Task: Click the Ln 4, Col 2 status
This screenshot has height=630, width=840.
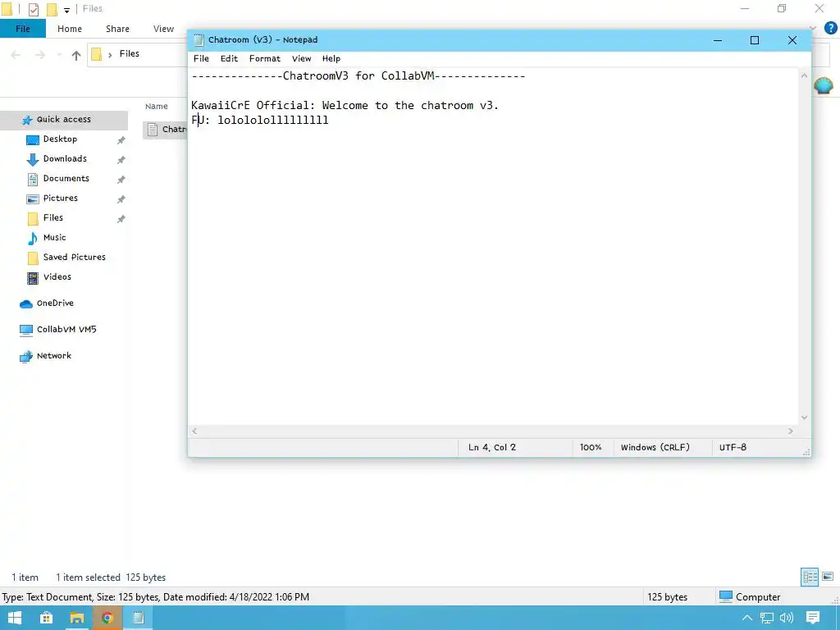Action: pyautogui.click(x=492, y=447)
